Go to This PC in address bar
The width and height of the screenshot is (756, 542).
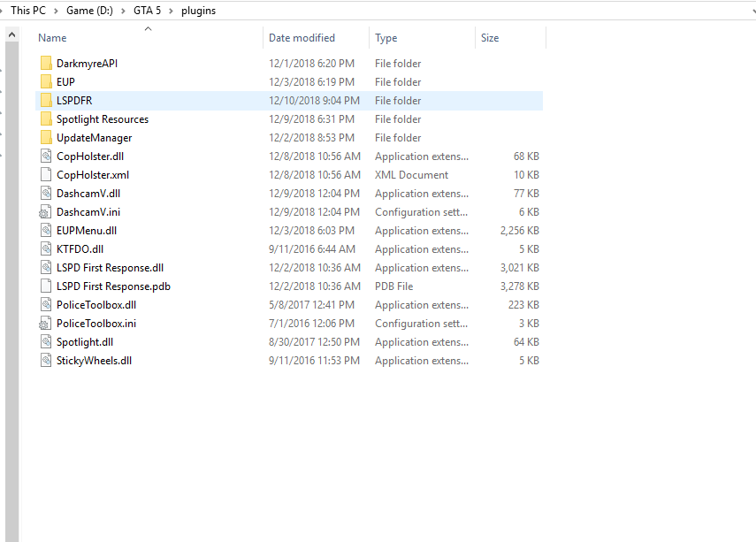coord(28,10)
